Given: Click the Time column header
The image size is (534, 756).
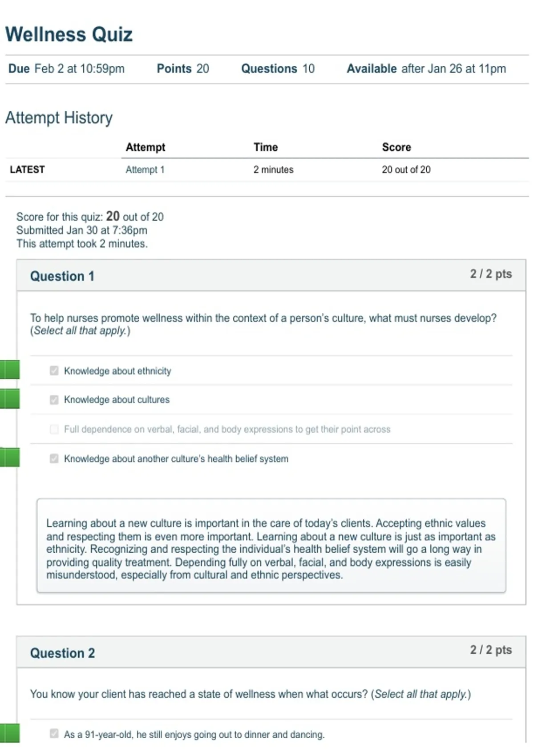Looking at the screenshot, I should [266, 147].
